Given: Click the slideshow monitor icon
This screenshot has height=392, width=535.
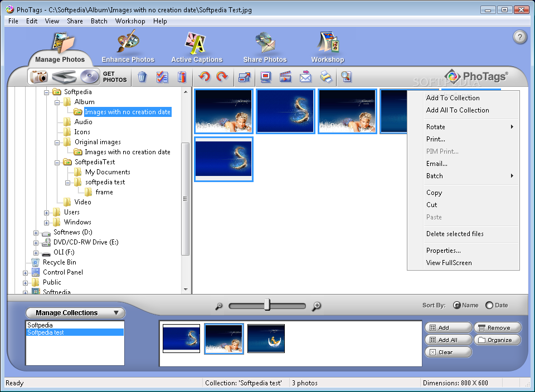Looking at the screenshot, I should [x=265, y=77].
